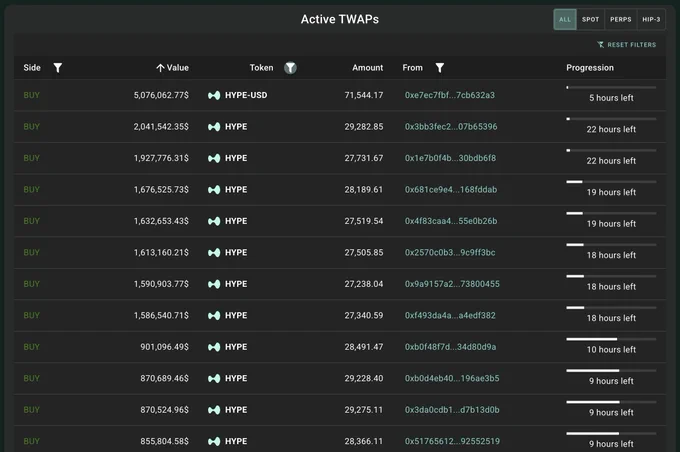
Task: Click token icon in the 1,927,776.31$ row
Action: tap(214, 158)
